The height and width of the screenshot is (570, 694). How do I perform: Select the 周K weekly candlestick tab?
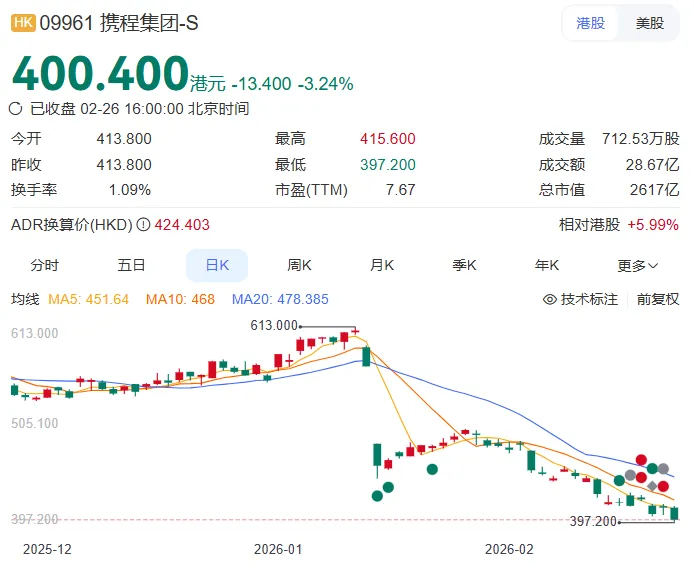point(299,266)
